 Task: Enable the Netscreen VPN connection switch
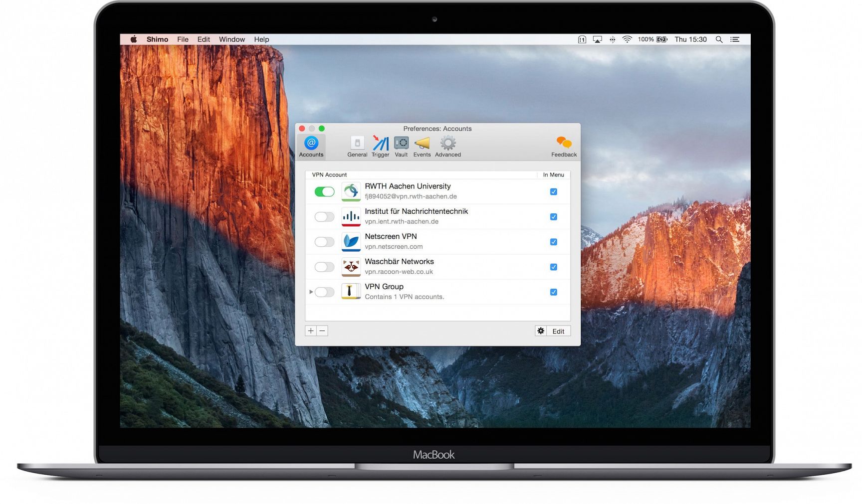(324, 242)
